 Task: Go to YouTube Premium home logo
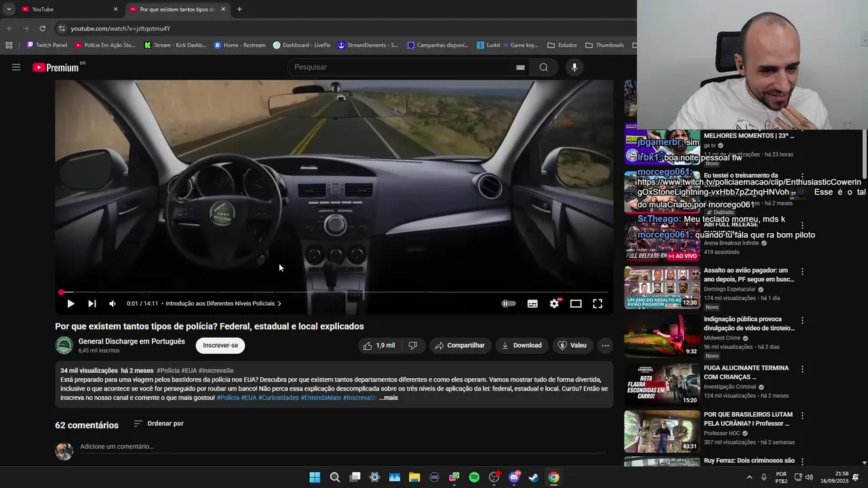56,67
